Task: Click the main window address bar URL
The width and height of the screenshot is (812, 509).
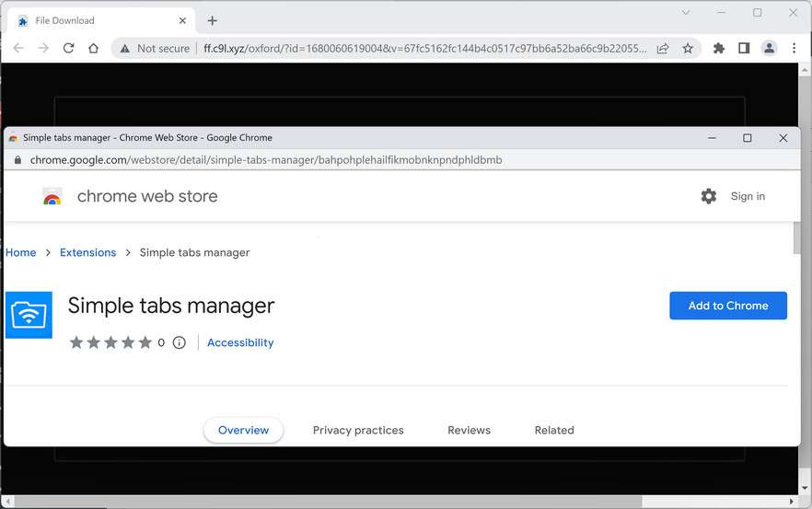Action: pos(424,49)
